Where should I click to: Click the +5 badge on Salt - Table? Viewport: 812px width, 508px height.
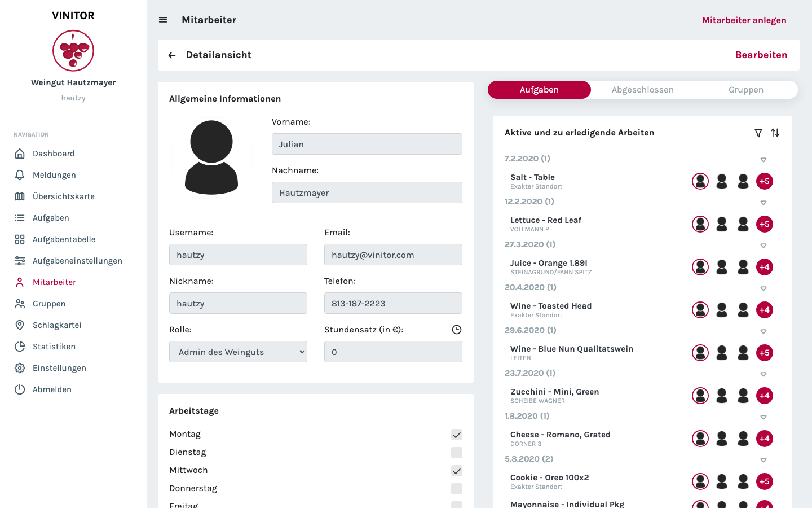765,181
